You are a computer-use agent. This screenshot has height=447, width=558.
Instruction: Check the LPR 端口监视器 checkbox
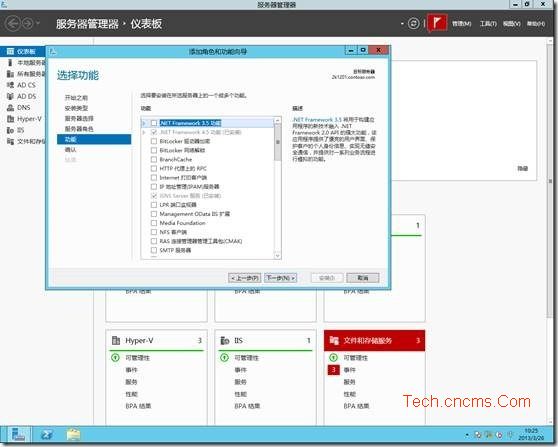154,205
